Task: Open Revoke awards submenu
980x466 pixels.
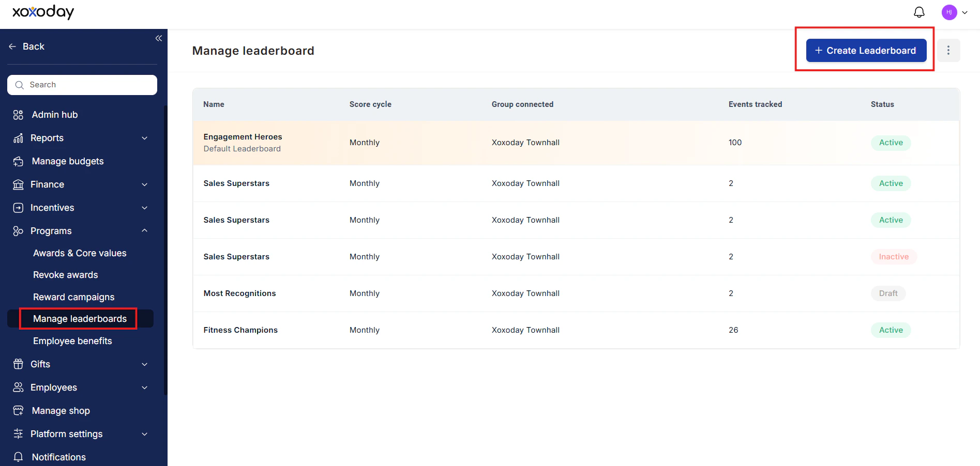Action: pyautogui.click(x=66, y=275)
